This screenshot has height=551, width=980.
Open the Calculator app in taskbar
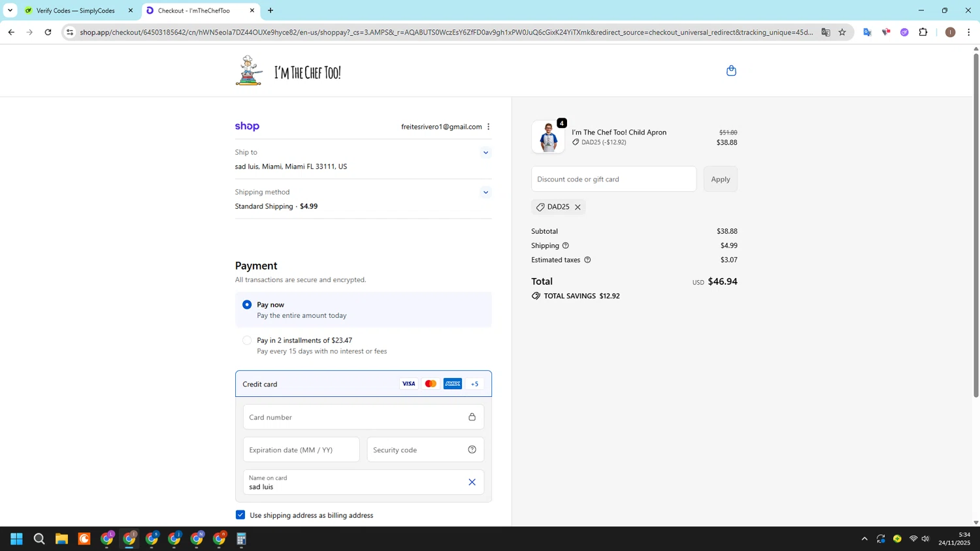(241, 539)
